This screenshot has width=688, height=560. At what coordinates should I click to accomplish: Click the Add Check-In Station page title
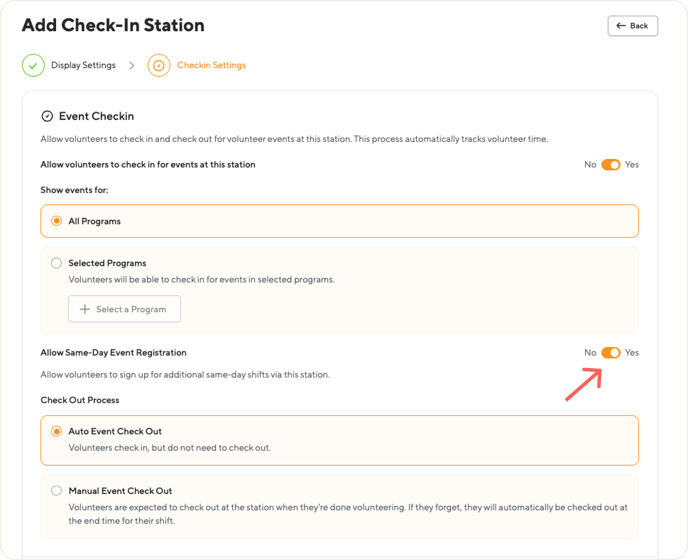[x=113, y=26]
